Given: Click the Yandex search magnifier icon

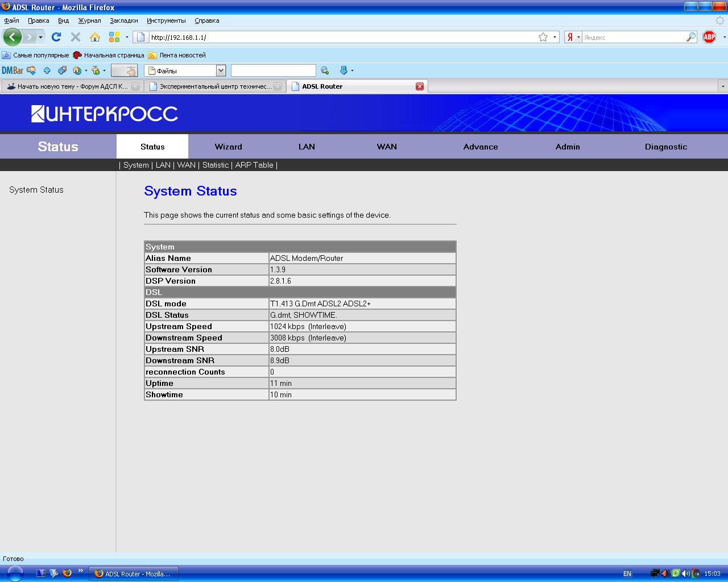Looking at the screenshot, I should 691,37.
